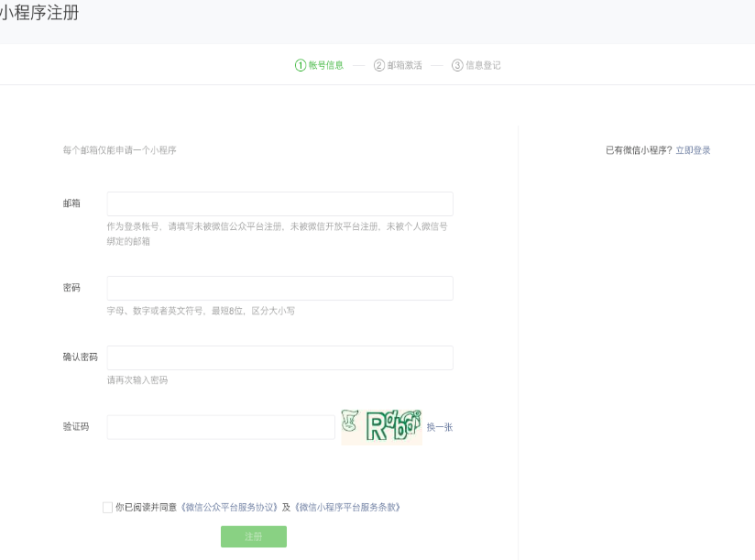Click the captcha image showing distorted letters
This screenshot has width=755, height=560.
point(381,427)
